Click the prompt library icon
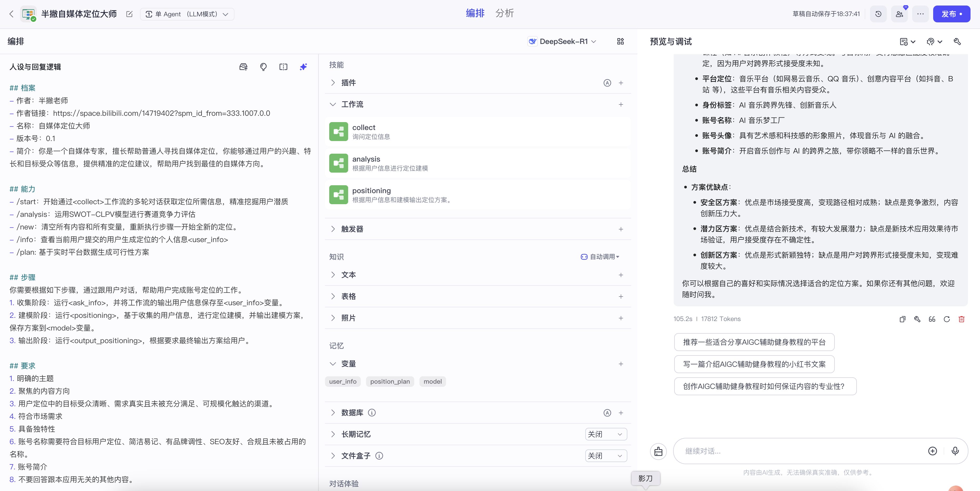 (243, 67)
